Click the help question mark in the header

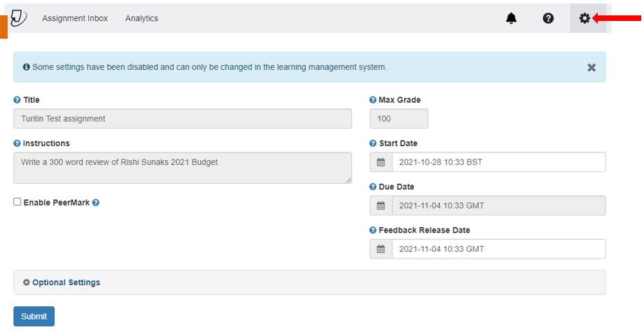[x=548, y=18]
